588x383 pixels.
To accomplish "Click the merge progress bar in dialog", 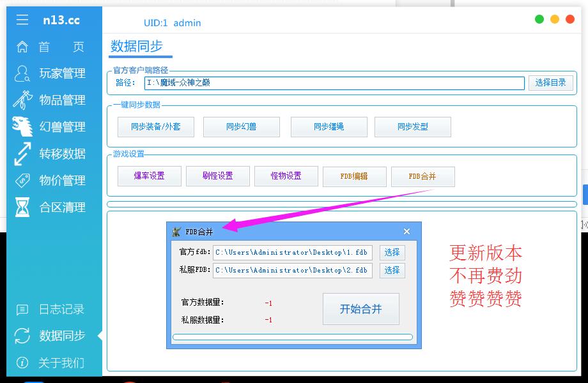I will [293, 337].
